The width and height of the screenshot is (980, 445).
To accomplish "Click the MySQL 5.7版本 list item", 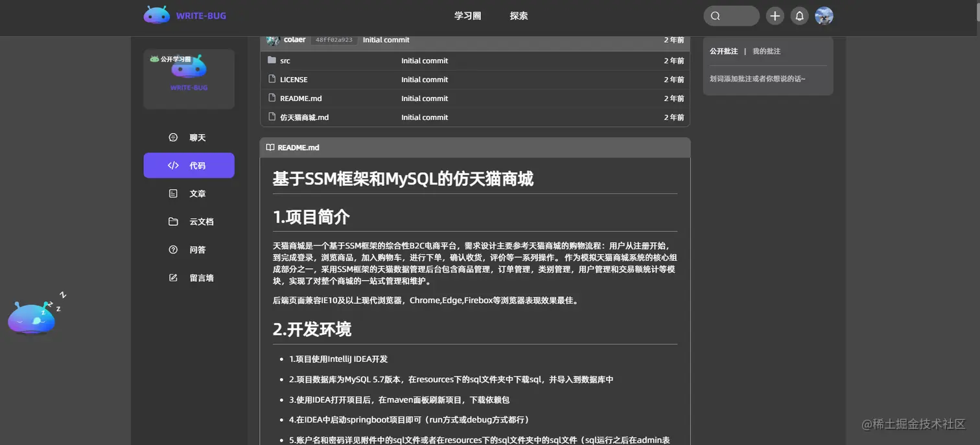I will coord(451,380).
